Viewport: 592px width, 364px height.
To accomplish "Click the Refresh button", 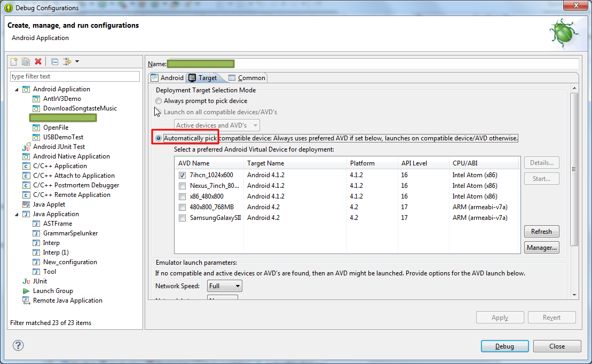I will [x=541, y=232].
